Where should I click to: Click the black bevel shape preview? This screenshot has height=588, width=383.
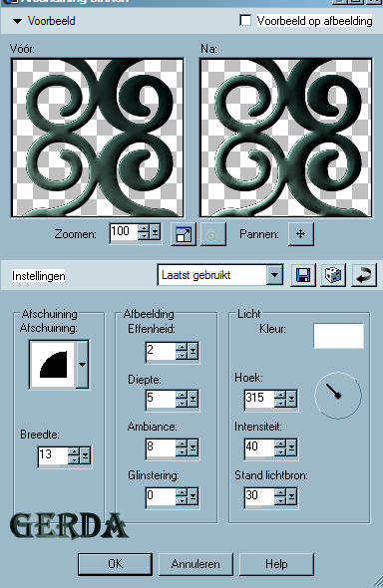(53, 364)
